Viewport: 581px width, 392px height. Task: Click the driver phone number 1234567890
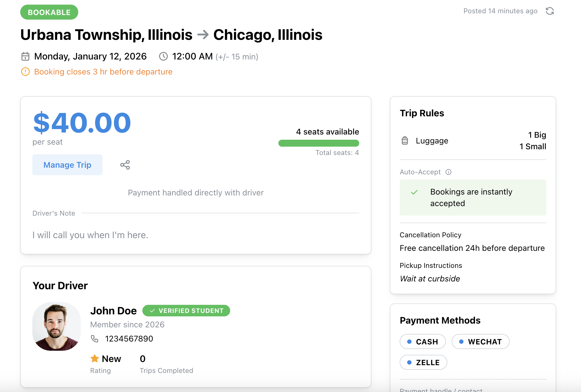click(x=129, y=339)
